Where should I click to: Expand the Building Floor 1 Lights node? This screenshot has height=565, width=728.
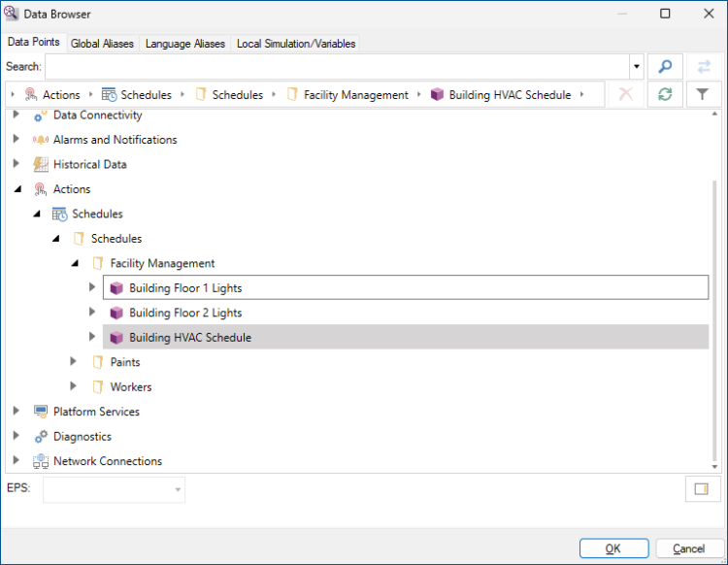click(92, 287)
